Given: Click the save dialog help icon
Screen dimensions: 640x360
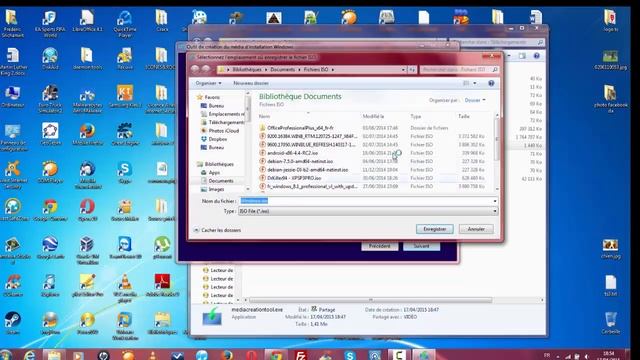Looking at the screenshot, I should pos(491,83).
